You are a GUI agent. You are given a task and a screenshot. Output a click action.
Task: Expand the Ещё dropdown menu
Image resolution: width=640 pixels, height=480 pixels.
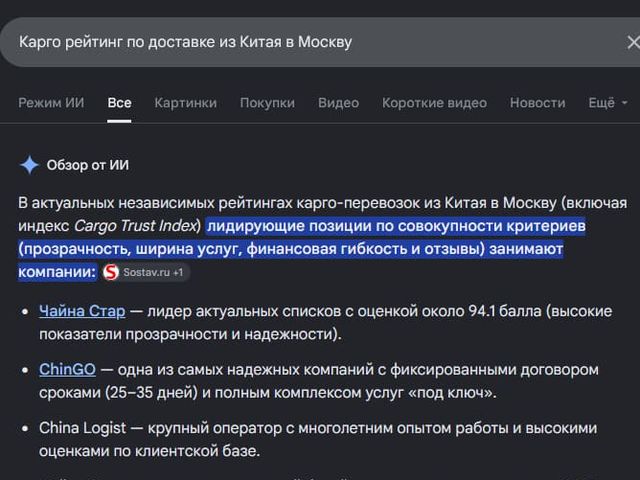click(608, 102)
